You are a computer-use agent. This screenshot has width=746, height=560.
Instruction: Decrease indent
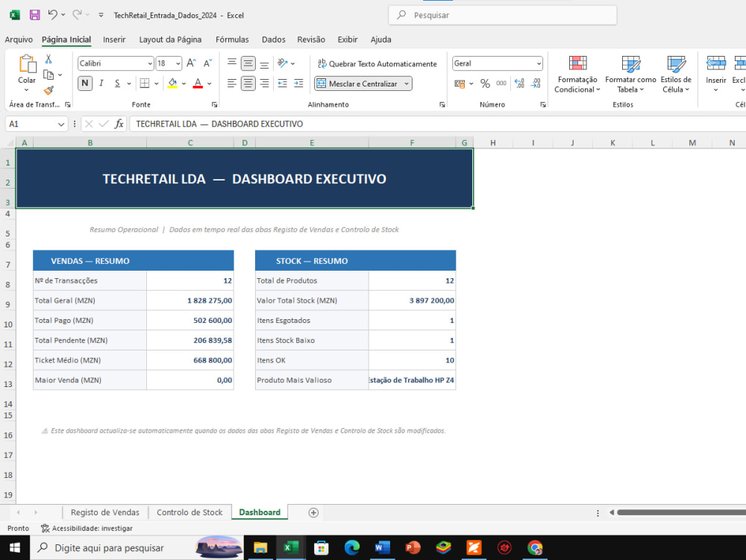[x=283, y=84]
